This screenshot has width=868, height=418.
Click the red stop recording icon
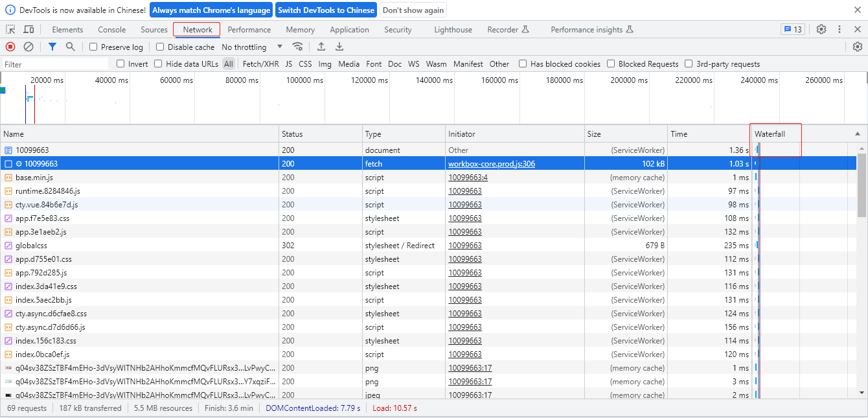coord(10,47)
